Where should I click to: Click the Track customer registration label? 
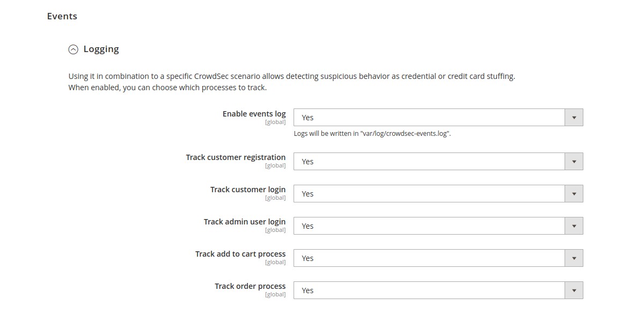click(x=236, y=157)
